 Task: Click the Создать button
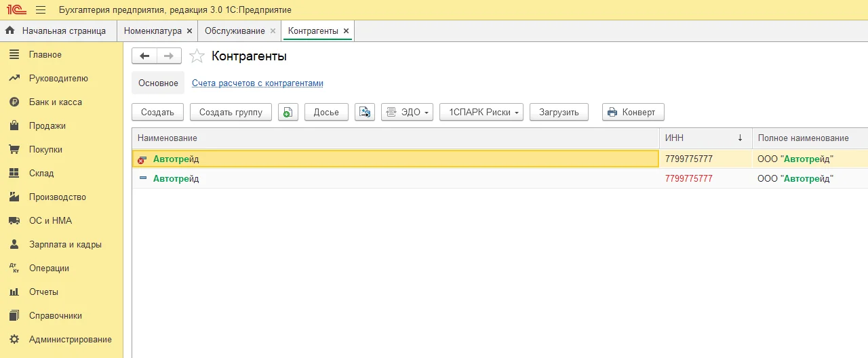(x=157, y=112)
